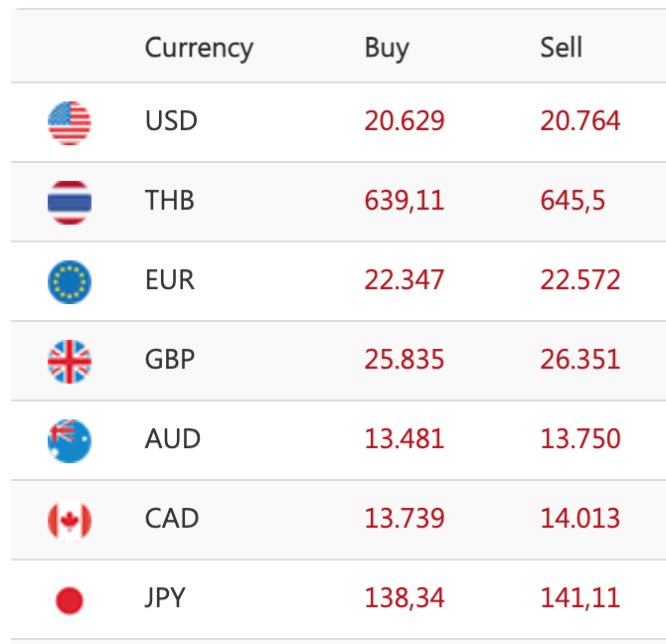Select the USD currency label
This screenshot has width=666, height=644.
tap(171, 121)
